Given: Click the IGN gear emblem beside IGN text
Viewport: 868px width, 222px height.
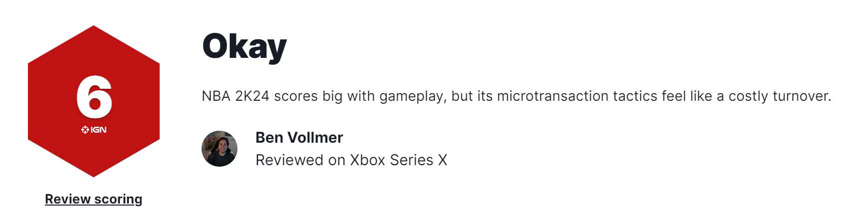Looking at the screenshot, I should coord(85,130).
